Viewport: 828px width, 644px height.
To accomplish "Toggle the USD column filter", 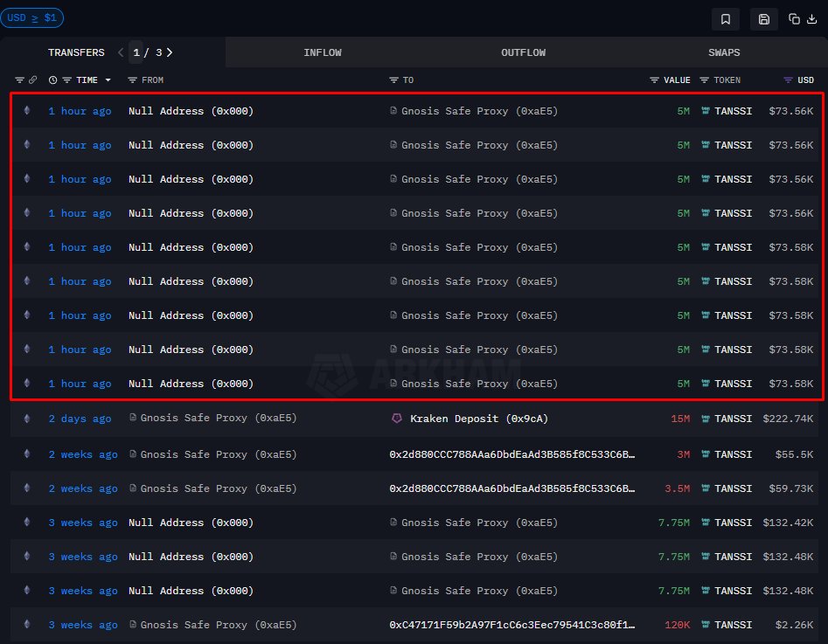I will (x=788, y=80).
